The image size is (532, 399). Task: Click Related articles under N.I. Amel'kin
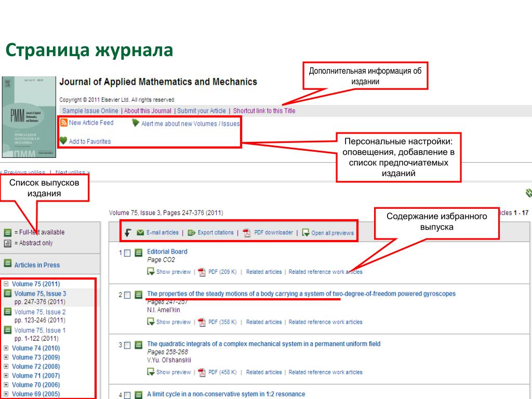pos(264,322)
